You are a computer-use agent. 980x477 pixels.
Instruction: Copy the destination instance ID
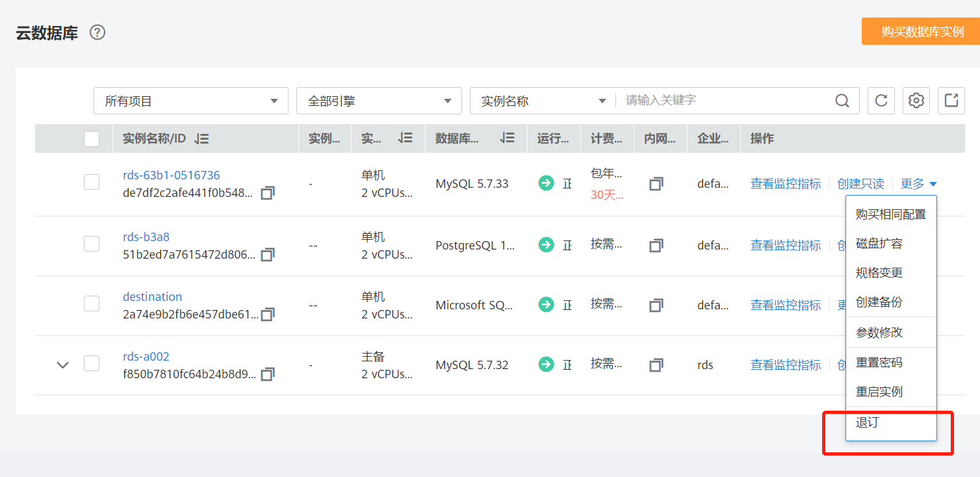coord(267,315)
